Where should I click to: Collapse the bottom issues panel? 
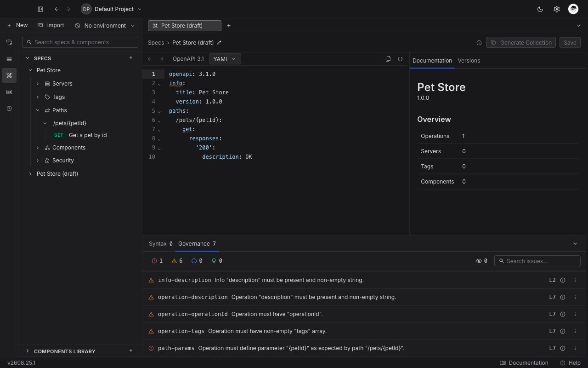(575, 244)
